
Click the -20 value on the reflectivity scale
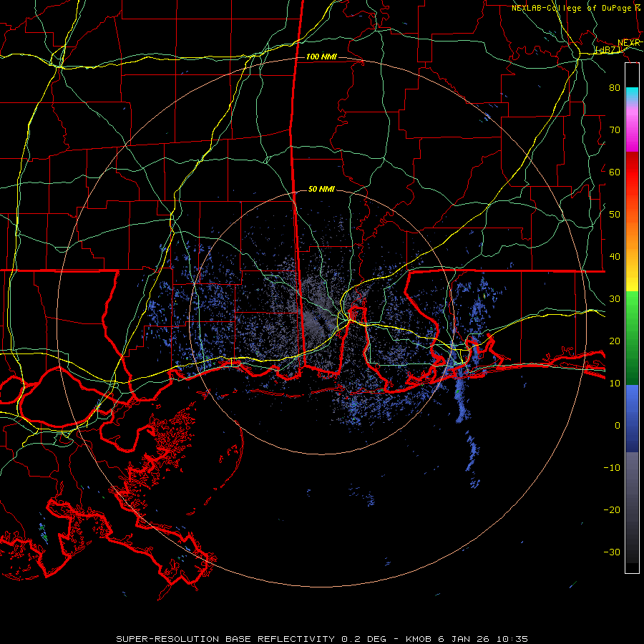612,509
